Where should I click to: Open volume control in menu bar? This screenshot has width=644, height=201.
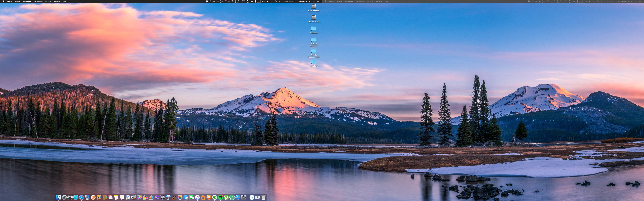(268, 2)
